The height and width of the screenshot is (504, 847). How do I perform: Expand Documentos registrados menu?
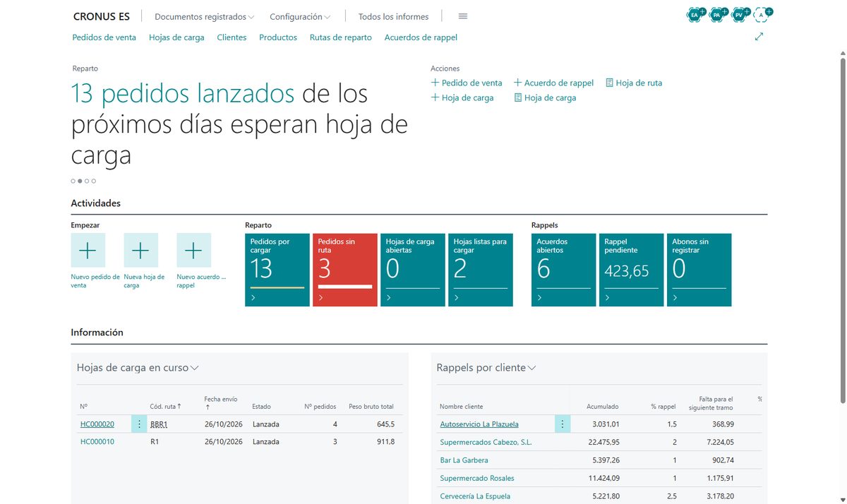(204, 16)
